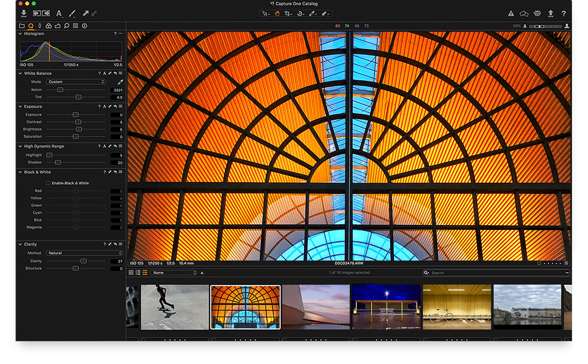Switch the browser to grid view

point(130,273)
